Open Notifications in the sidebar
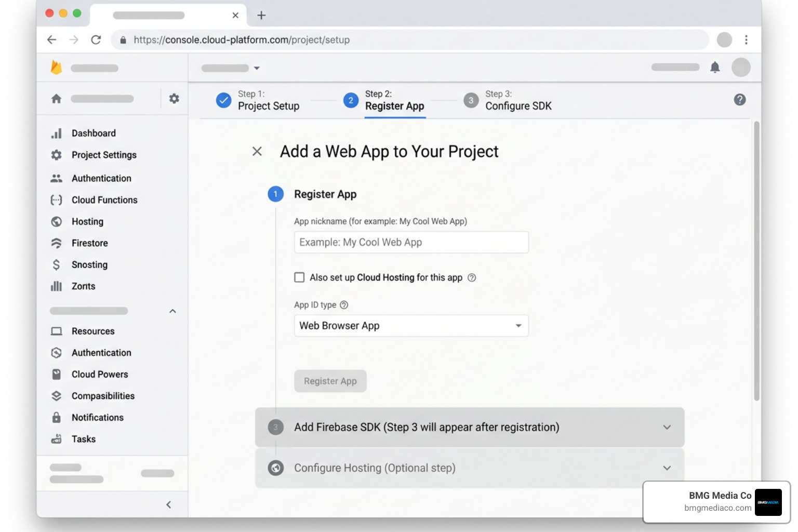 pos(87,418)
